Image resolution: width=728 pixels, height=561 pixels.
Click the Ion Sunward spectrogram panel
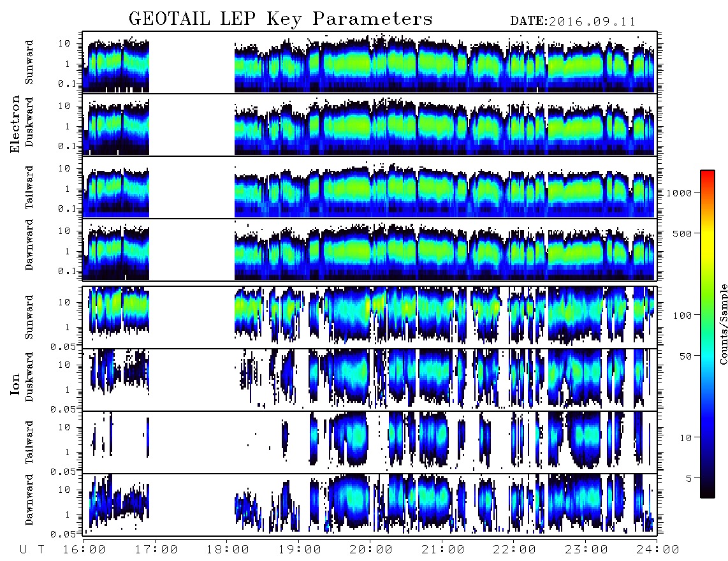pos(370,317)
